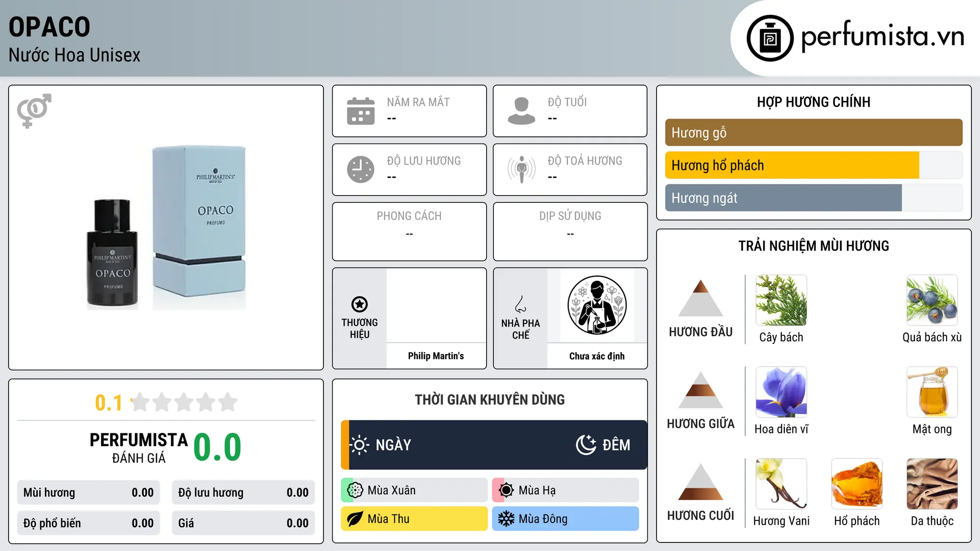Click the Độ tuổi label
This screenshot has width=980, height=551.
(567, 102)
